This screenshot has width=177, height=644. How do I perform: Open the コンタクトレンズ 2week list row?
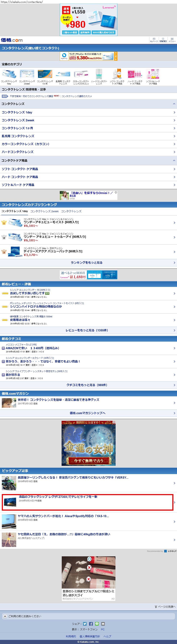click(89, 120)
